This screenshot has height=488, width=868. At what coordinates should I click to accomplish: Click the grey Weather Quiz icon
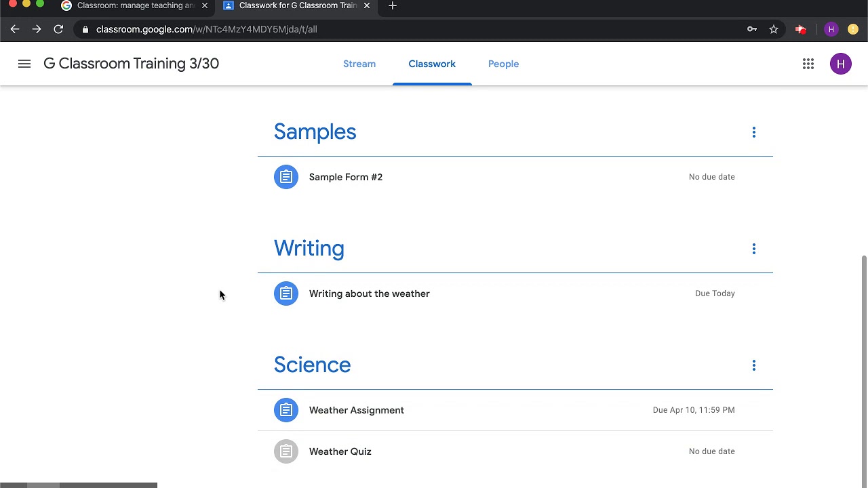tap(286, 451)
